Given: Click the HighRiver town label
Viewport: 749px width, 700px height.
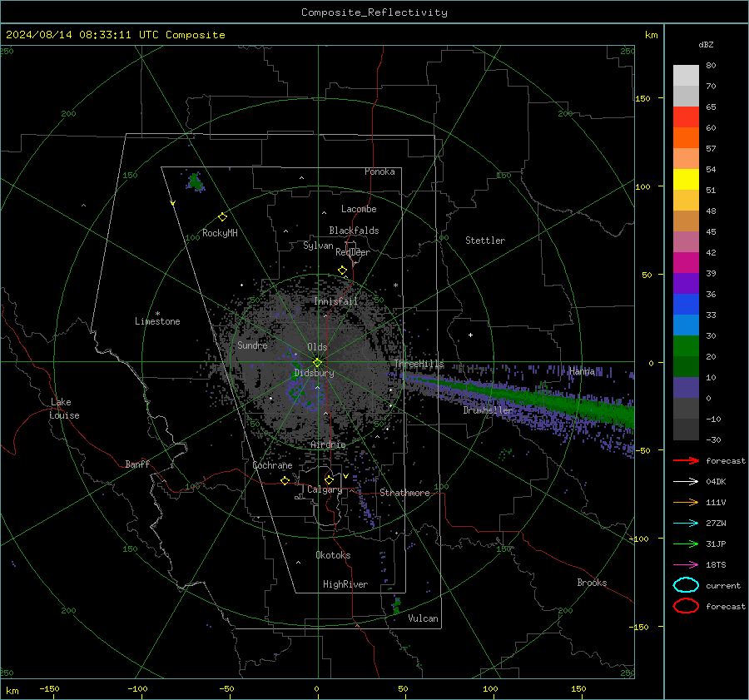Looking at the screenshot, I should (345, 584).
